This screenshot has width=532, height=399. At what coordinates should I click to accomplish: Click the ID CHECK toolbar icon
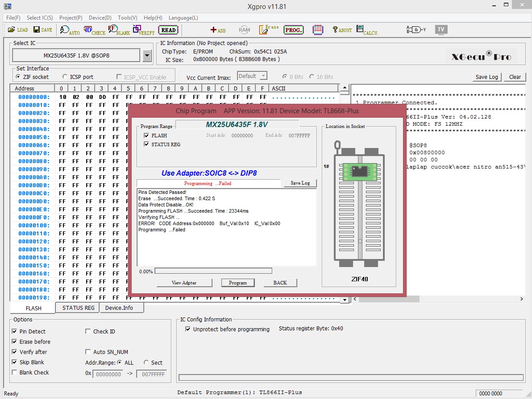[x=94, y=30]
